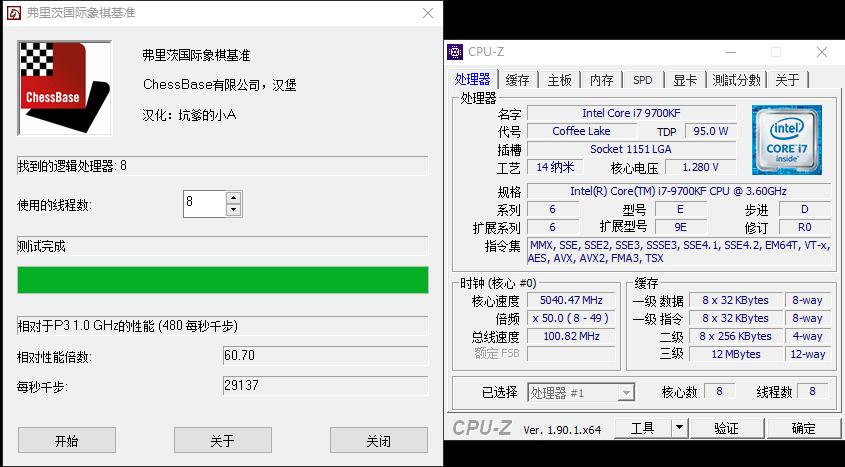Switch to the 处理器 tab in CPU-Z
Screen dimensions: 845x467
pyautogui.click(x=473, y=79)
